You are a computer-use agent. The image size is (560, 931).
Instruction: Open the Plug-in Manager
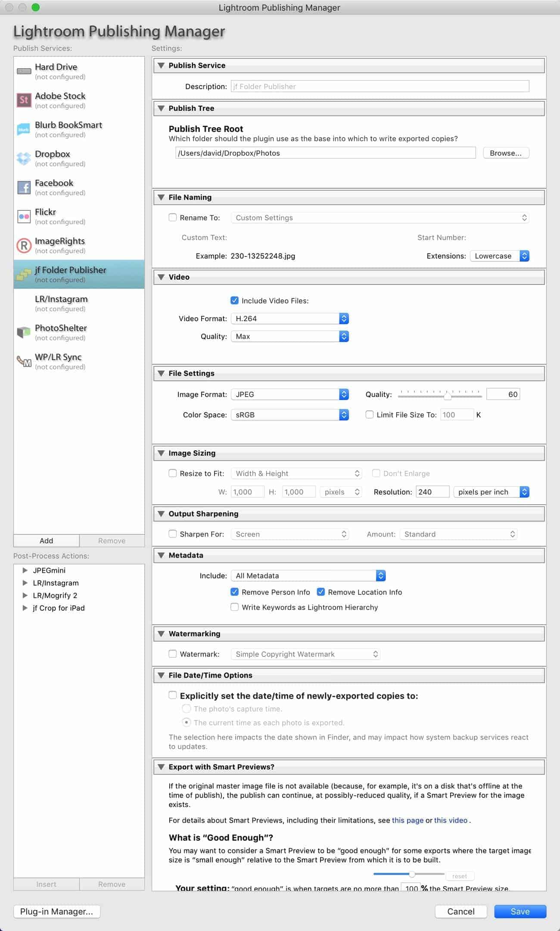coord(57,911)
